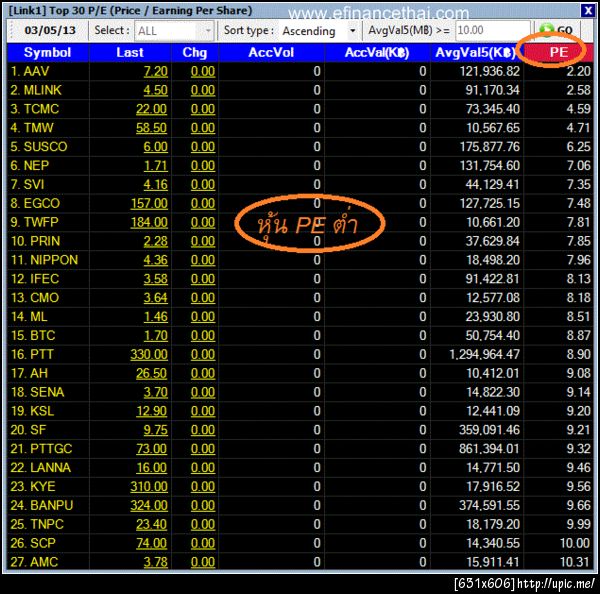Select symbol SCP in row 26
600x594 pixels.
coord(43,543)
